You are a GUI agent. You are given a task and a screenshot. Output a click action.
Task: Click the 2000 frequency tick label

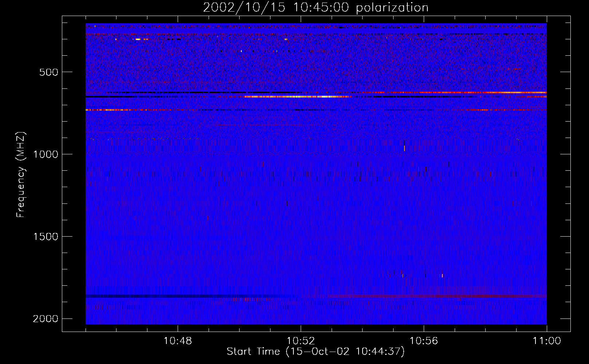point(46,319)
